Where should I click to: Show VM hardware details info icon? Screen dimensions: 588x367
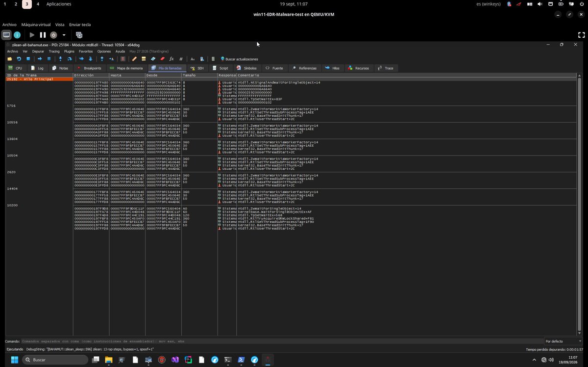[17, 35]
